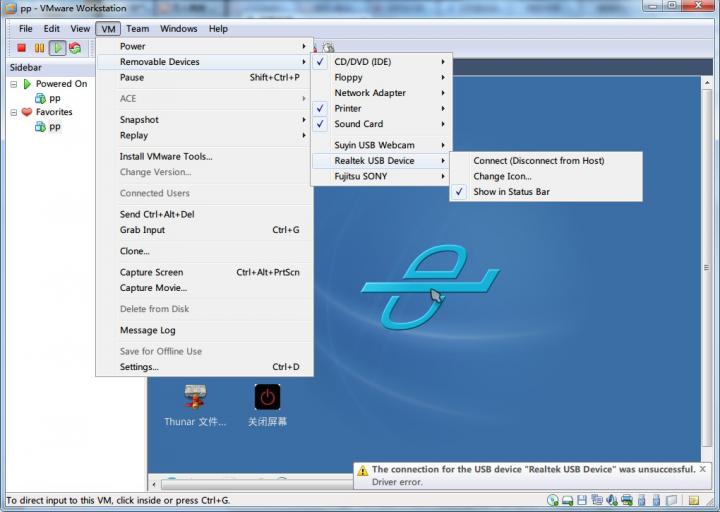Click the CD/DVD status bar icon
This screenshot has width=720, height=512.
pyautogui.click(x=553, y=500)
